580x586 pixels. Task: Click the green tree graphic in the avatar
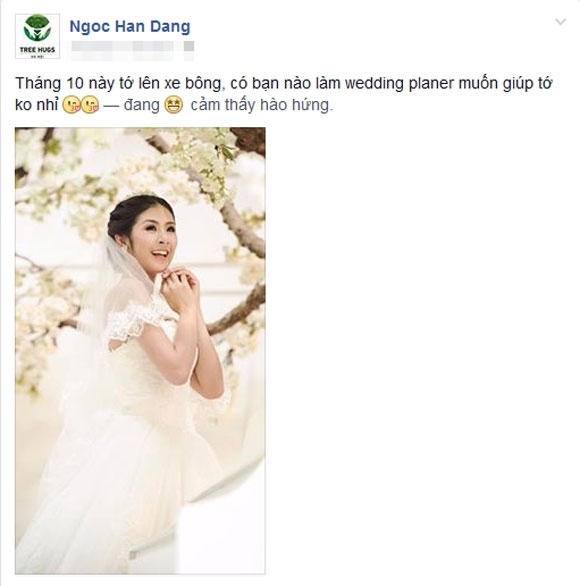(x=37, y=28)
